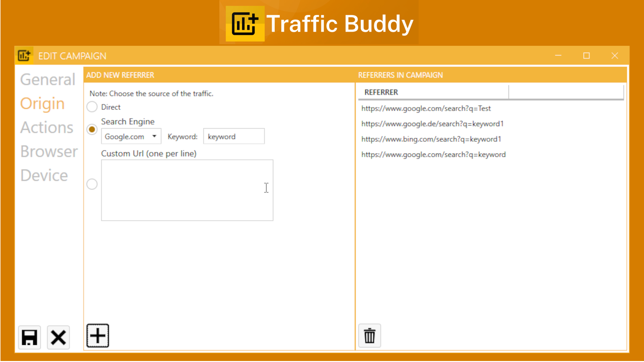The width and height of the screenshot is (644, 362).
Task: Click the Custom Url text area
Action: click(x=187, y=190)
